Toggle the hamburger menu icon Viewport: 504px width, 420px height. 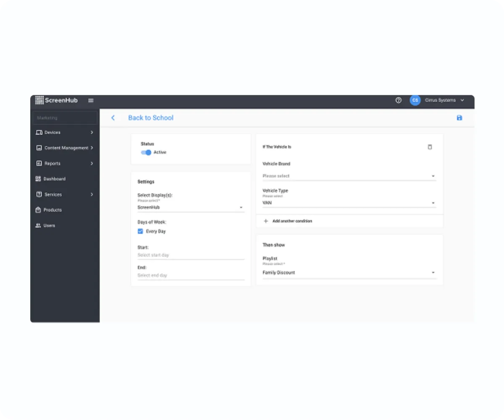tap(91, 101)
